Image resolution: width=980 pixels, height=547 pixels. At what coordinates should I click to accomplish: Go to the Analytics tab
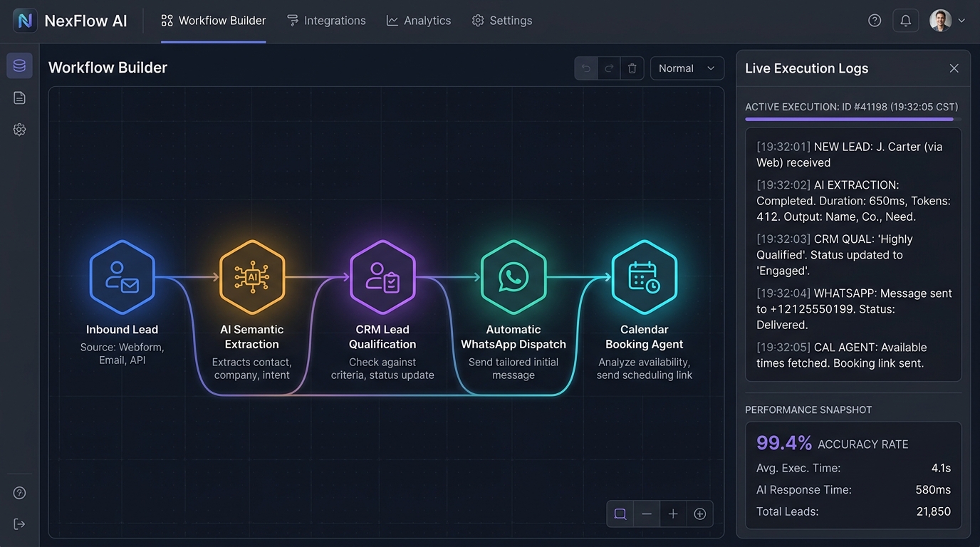pos(419,21)
